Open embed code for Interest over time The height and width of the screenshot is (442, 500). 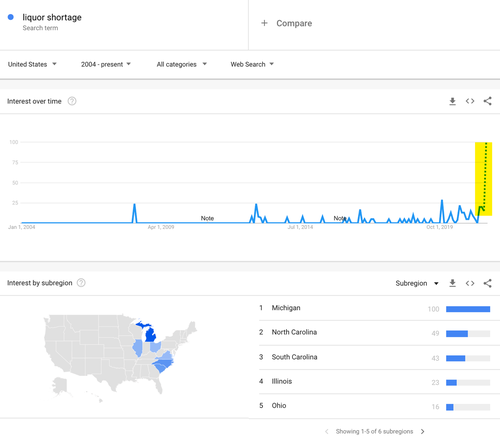[470, 101]
